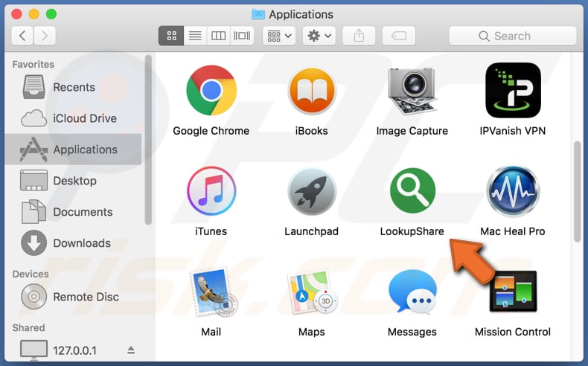Click the 'IPVanish VPN' name label

pyautogui.click(x=513, y=131)
